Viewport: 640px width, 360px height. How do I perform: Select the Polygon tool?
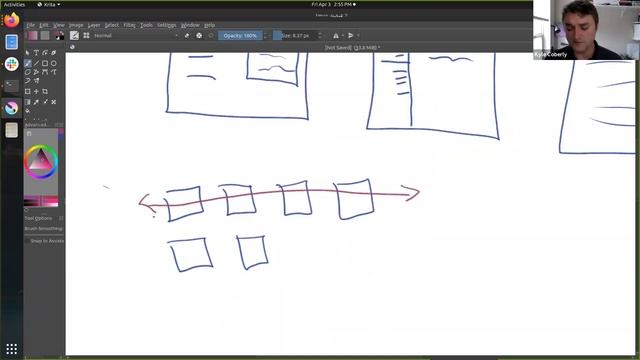coord(27,72)
